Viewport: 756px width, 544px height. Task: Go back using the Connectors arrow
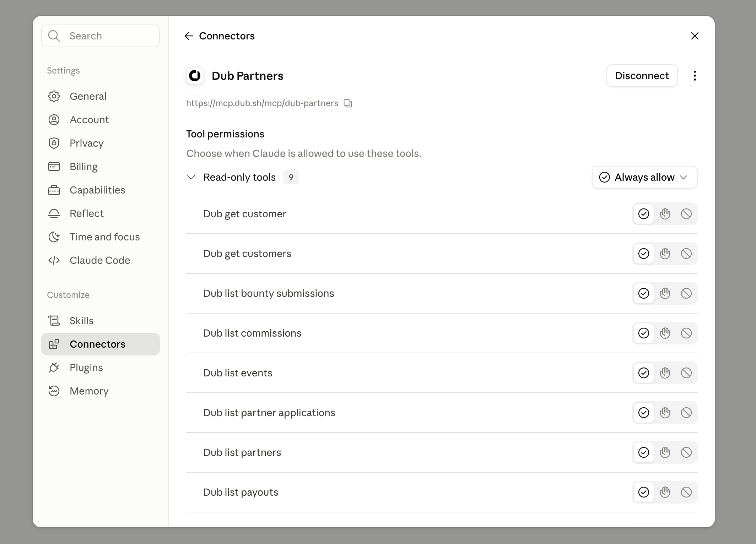(x=189, y=36)
